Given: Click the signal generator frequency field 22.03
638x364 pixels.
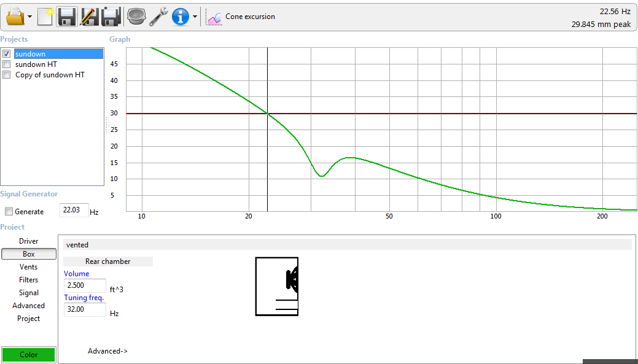Looking at the screenshot, I should [74, 210].
